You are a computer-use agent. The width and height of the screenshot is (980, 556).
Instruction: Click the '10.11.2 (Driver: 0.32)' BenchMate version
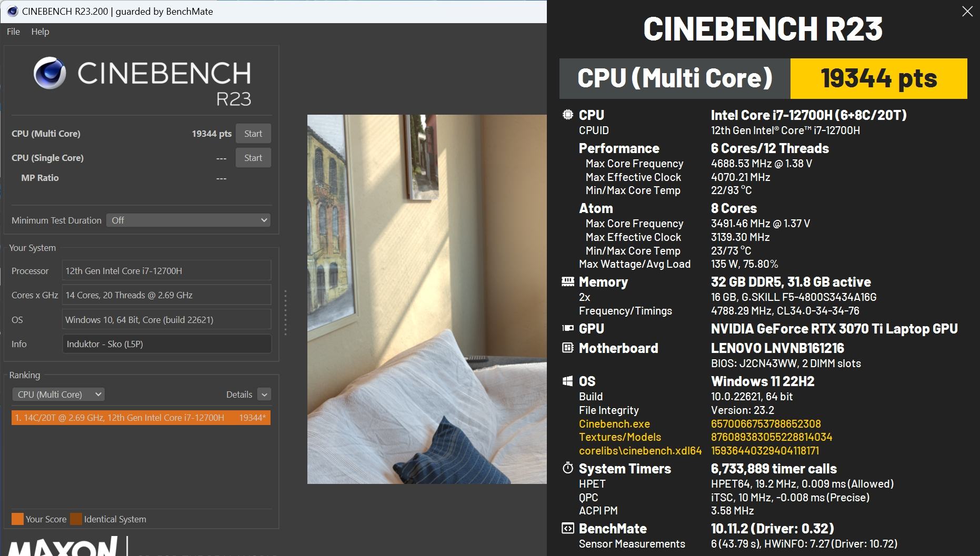(772, 529)
